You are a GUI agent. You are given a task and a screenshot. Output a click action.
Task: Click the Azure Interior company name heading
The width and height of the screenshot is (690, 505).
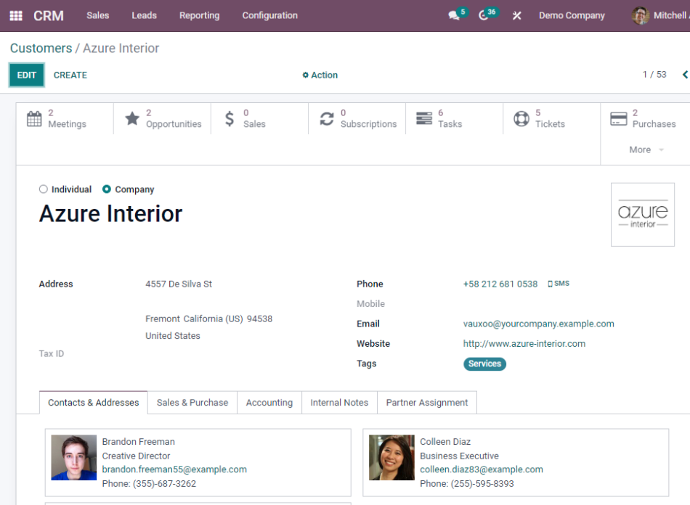(x=110, y=214)
